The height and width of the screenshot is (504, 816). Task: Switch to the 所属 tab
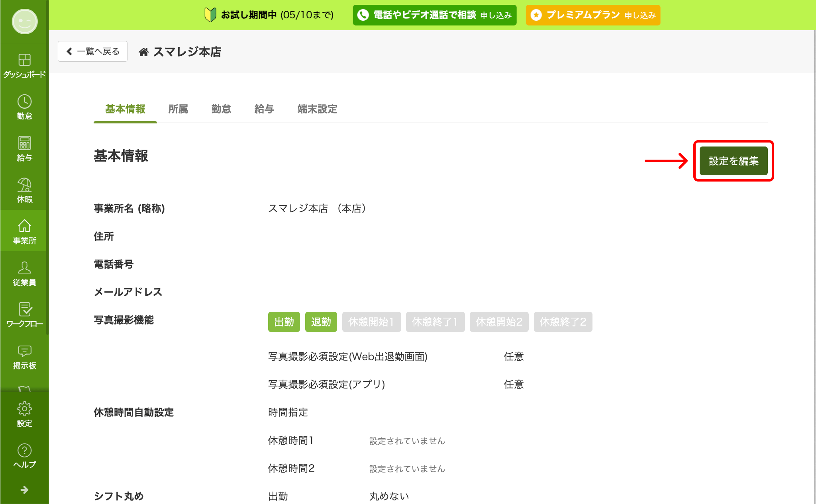pyautogui.click(x=178, y=109)
